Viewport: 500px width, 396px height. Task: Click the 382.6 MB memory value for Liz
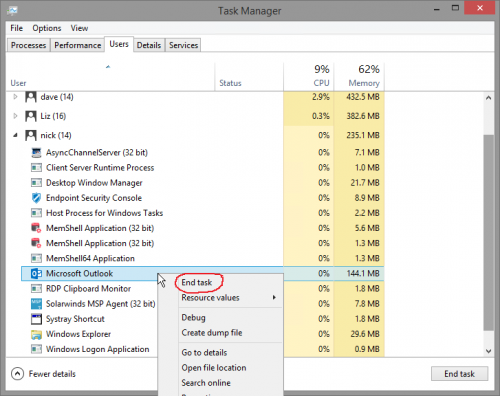(363, 116)
